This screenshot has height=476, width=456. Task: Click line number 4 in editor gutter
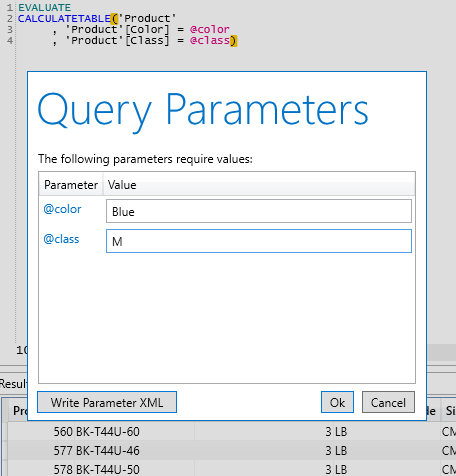[10, 40]
